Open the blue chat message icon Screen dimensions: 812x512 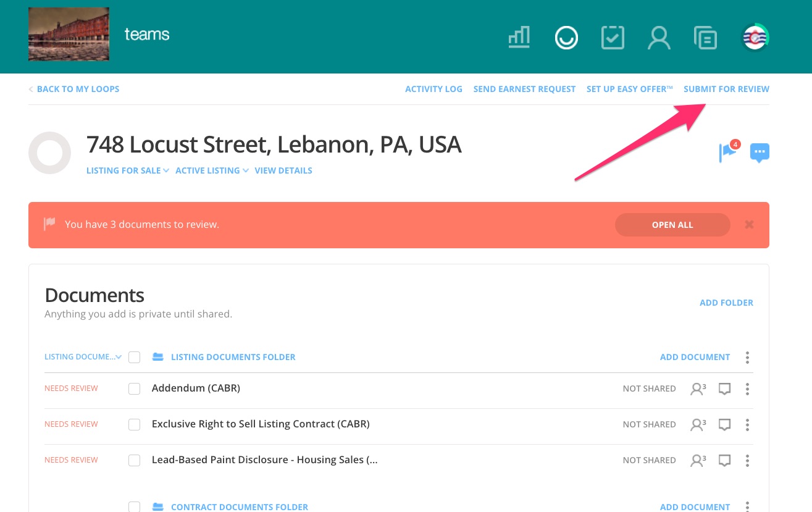point(760,152)
